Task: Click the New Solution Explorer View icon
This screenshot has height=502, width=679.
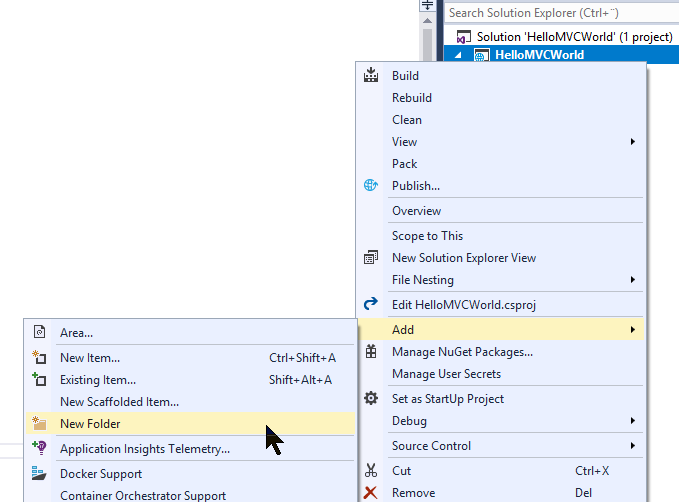Action: tap(371, 257)
